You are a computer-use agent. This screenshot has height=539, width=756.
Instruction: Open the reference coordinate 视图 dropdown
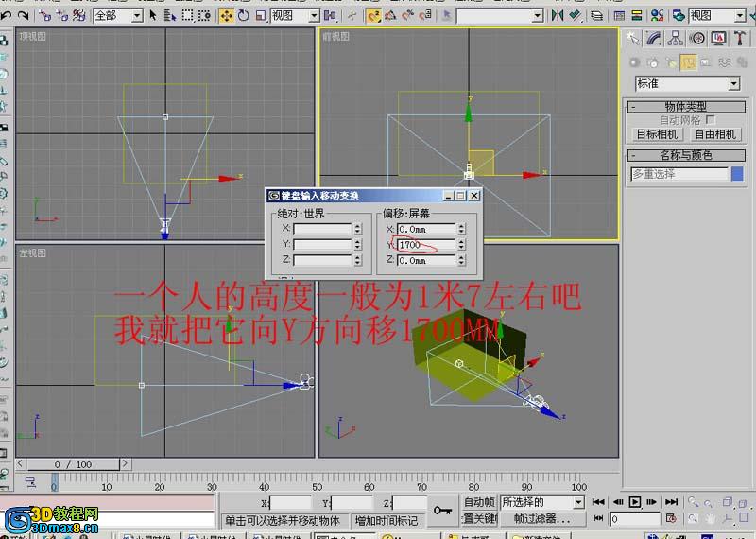[x=314, y=16]
